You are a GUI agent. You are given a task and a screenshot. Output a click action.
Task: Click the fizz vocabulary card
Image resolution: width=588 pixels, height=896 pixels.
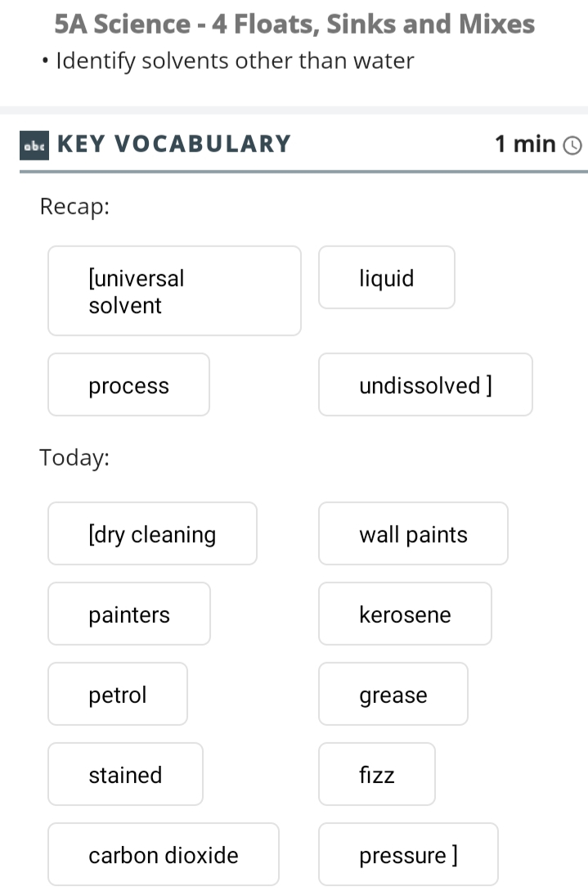pos(377,774)
